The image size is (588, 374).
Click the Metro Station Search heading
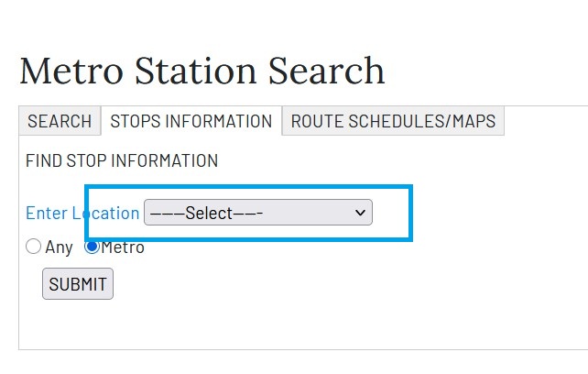[201, 71]
